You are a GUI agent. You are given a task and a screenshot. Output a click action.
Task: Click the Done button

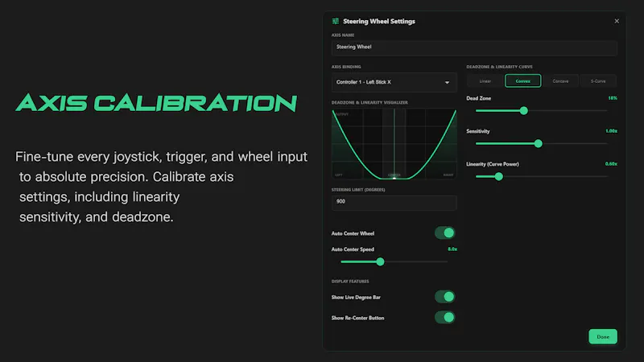tap(602, 336)
